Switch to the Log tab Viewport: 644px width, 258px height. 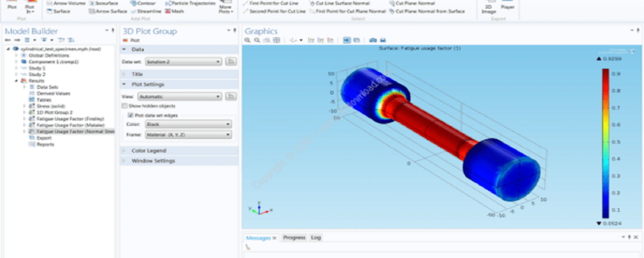(316, 238)
